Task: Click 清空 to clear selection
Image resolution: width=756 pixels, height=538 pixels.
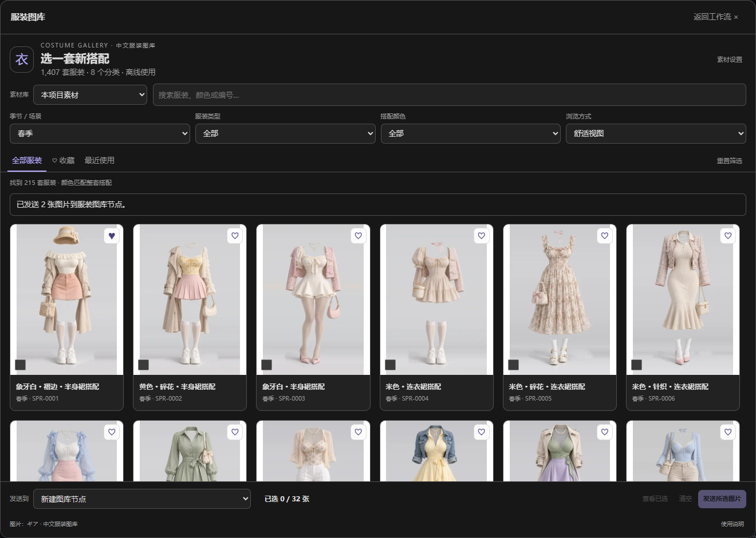Action: (686, 499)
